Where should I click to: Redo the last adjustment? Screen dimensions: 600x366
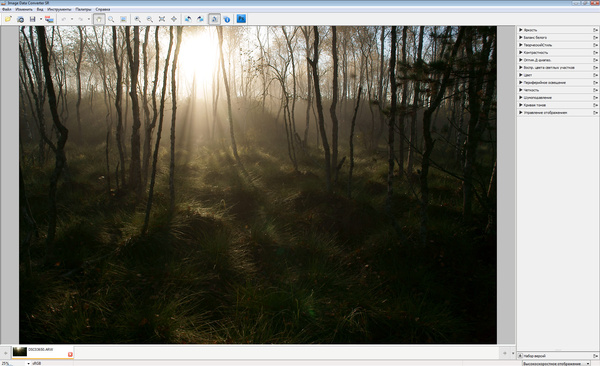pos(81,19)
